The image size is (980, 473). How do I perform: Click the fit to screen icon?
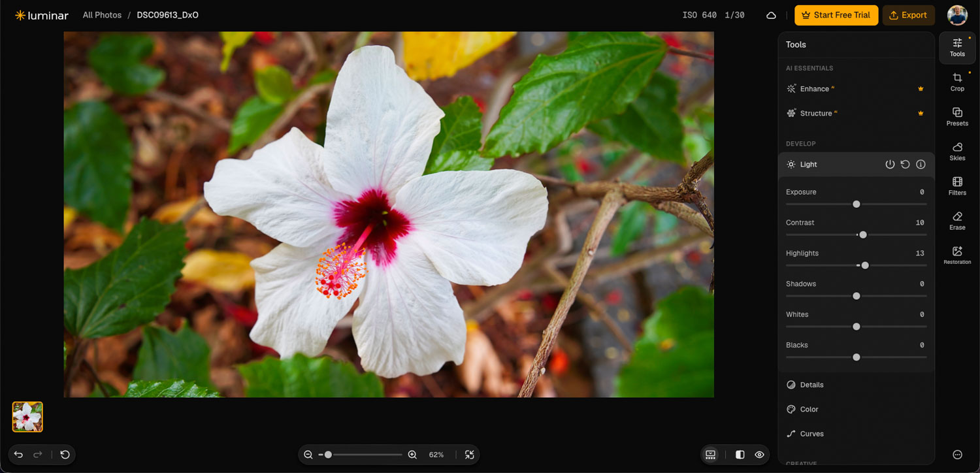coord(469,455)
